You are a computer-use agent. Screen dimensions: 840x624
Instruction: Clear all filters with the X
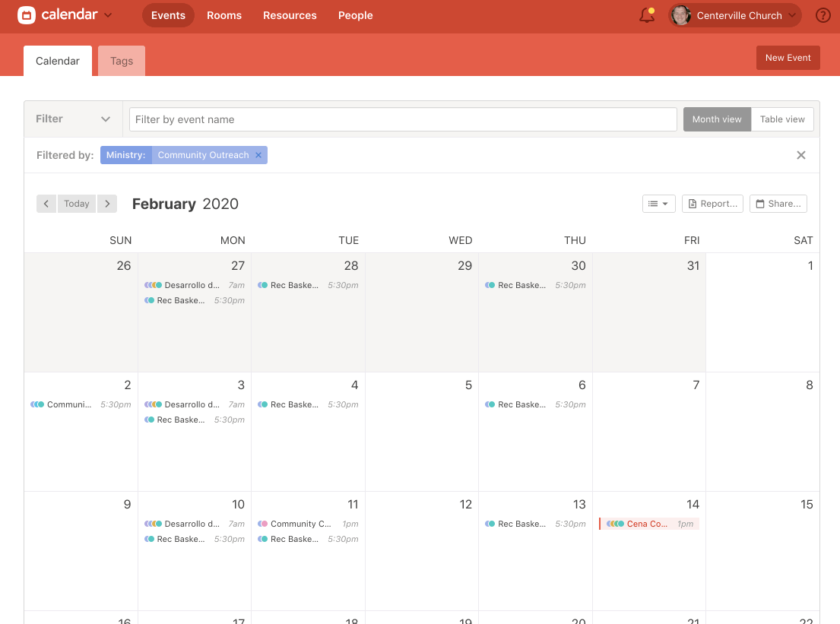point(800,155)
